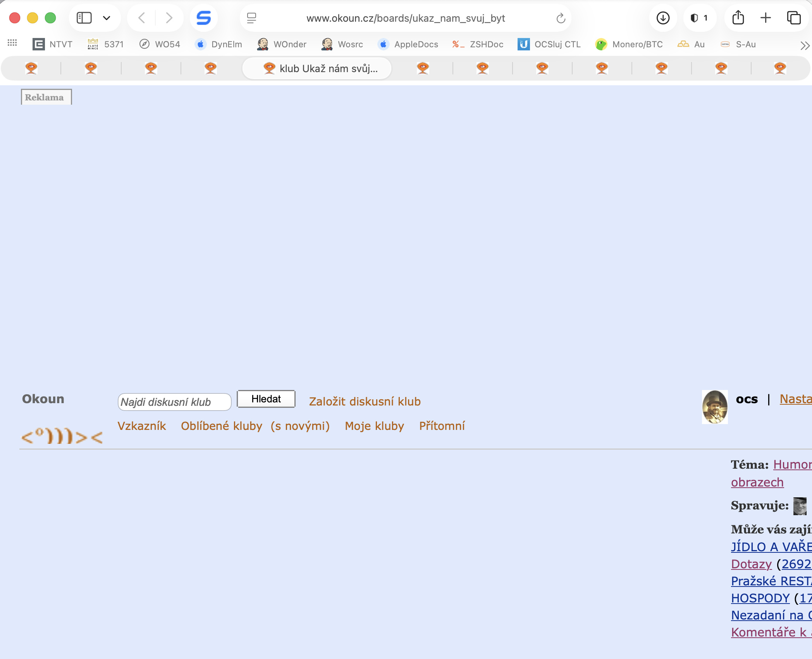Open the Oblíbené kluby link

222,426
